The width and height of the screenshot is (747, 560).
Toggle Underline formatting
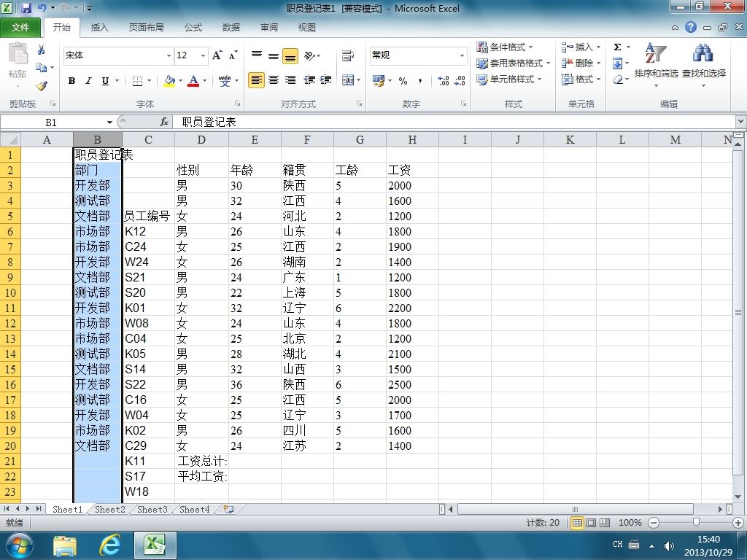point(105,81)
